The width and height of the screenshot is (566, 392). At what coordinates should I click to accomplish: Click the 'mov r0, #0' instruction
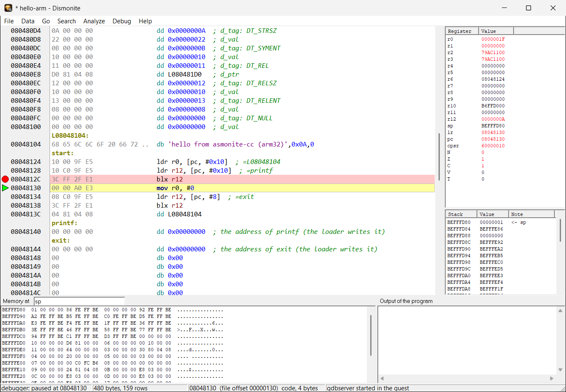point(175,188)
